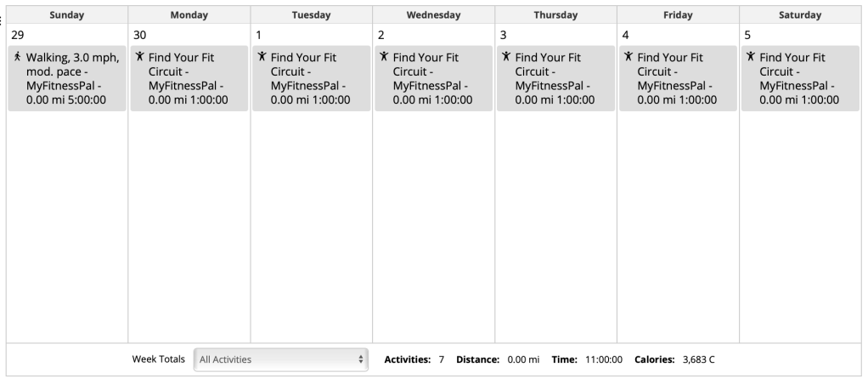Click day number 5 on Saturday
The image size is (868, 384).
coord(748,35)
